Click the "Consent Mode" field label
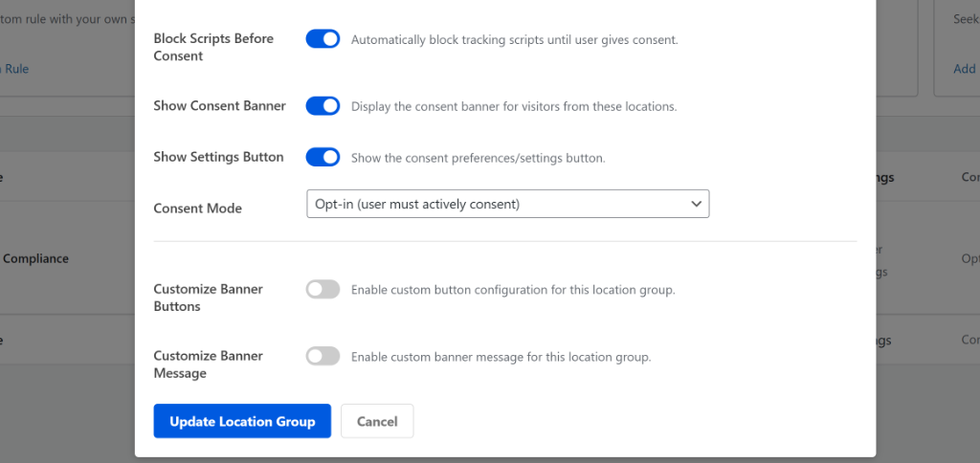The height and width of the screenshot is (463, 980). 197,208
